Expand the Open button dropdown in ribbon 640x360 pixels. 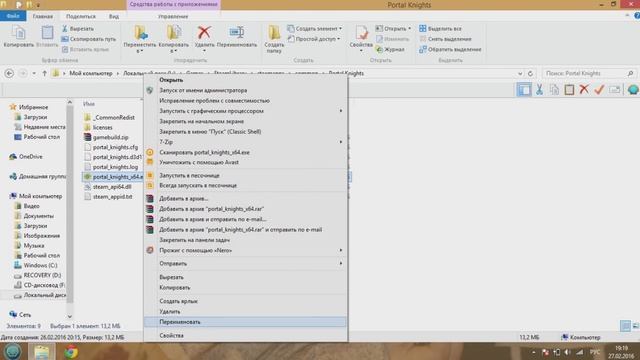409,29
